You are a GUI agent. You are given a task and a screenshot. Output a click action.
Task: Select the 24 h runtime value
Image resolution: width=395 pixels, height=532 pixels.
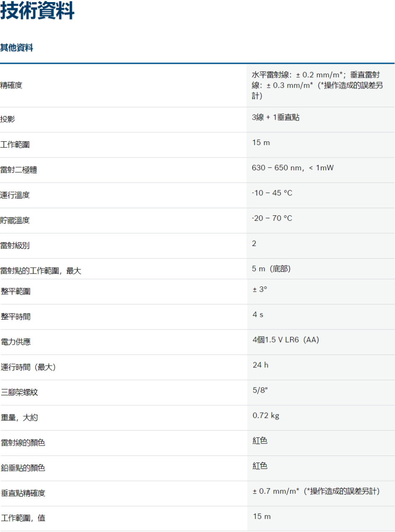[x=261, y=365]
